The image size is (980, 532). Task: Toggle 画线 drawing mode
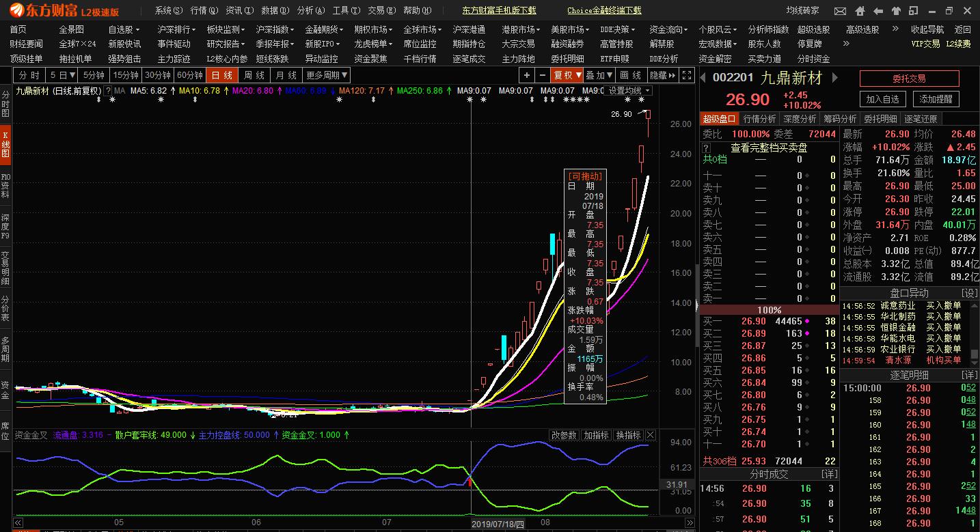point(631,75)
